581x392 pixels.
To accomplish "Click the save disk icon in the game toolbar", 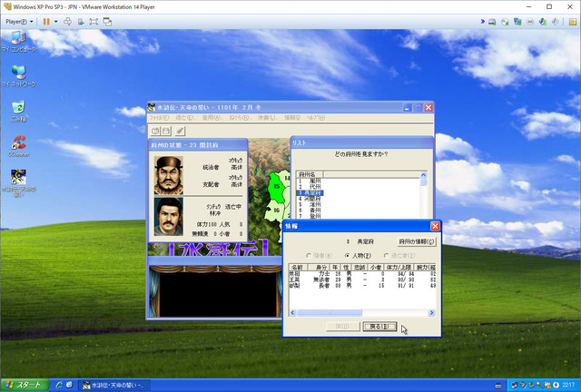I will tap(166, 131).
